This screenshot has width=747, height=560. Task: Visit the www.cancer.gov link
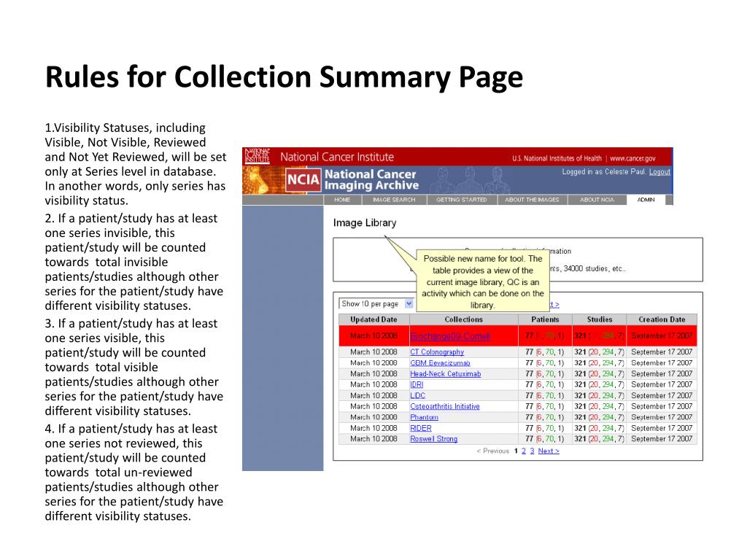click(632, 158)
